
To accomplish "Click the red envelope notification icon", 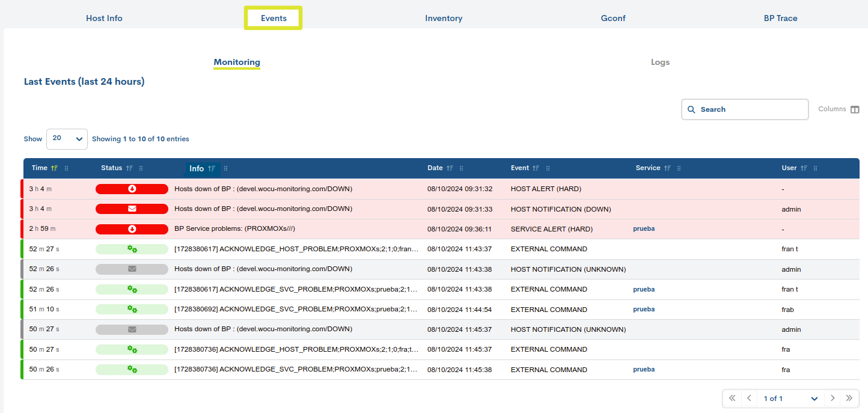I will 132,209.
